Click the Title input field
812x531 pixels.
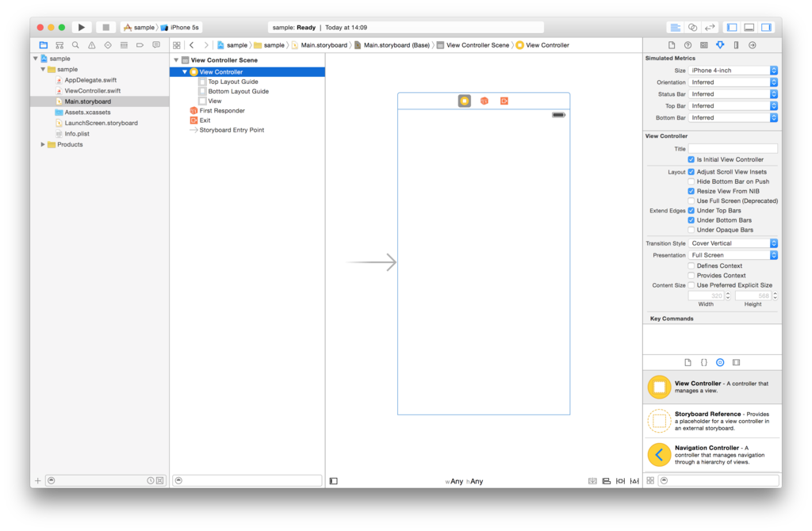[x=733, y=148]
